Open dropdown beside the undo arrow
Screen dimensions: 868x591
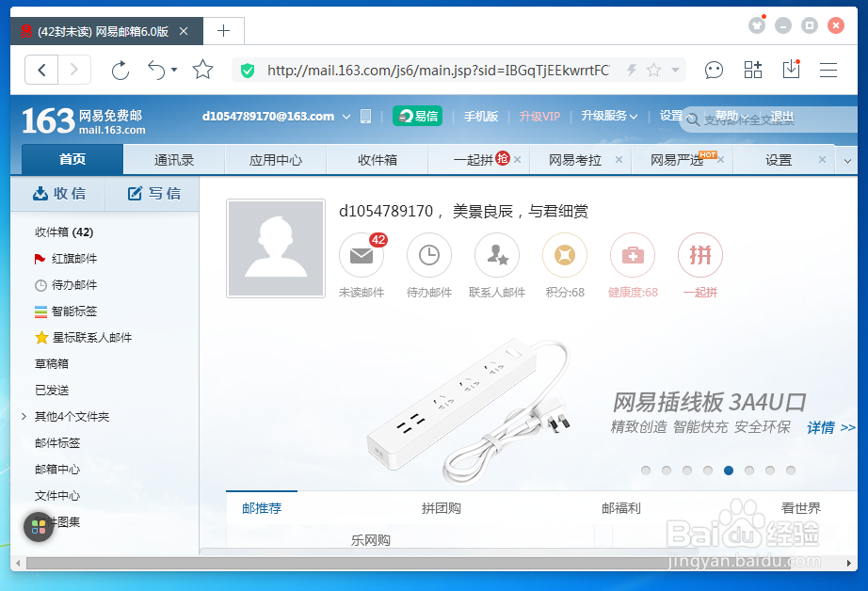174,71
